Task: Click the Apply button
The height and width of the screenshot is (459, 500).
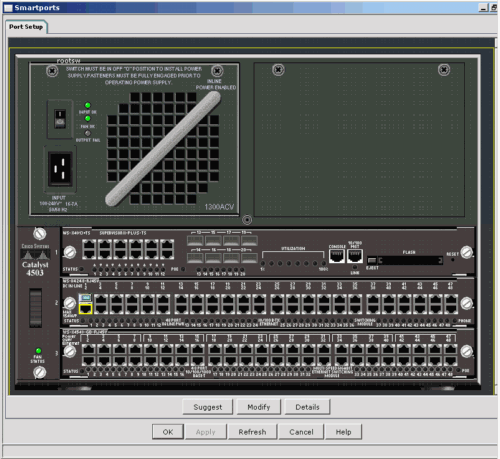Action: coord(206,432)
